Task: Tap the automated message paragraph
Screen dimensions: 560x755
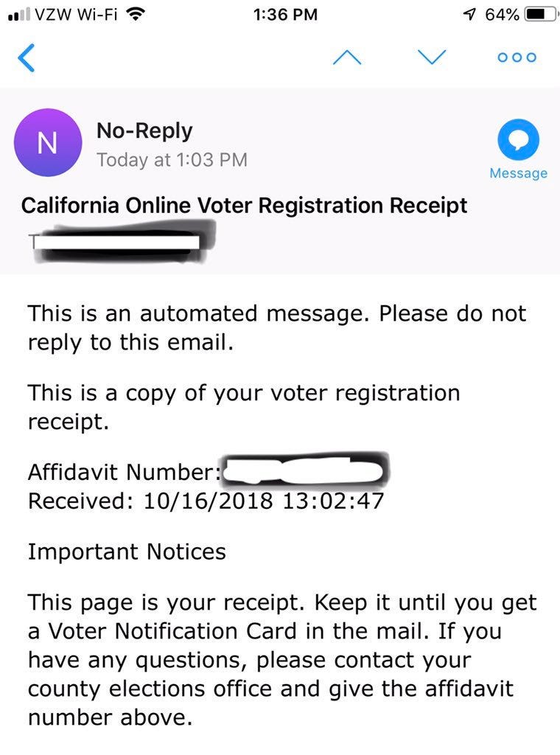Action: coord(276,328)
